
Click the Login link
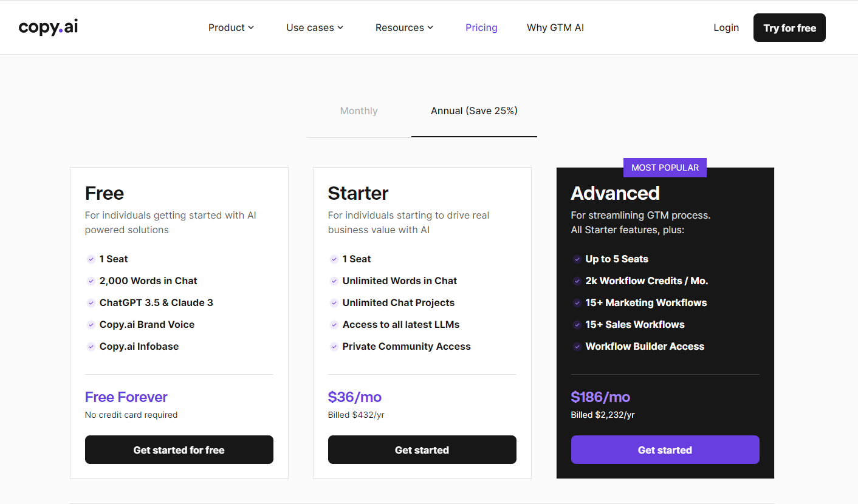pyautogui.click(x=726, y=27)
